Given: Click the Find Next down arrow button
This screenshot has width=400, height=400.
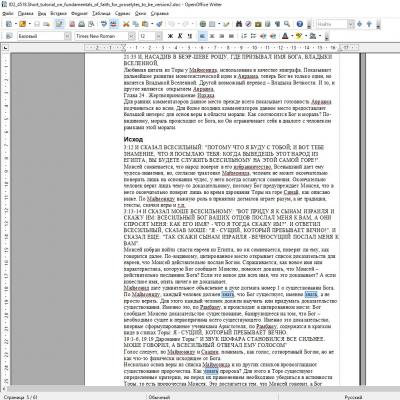Looking at the screenshot, I should pos(359,24).
